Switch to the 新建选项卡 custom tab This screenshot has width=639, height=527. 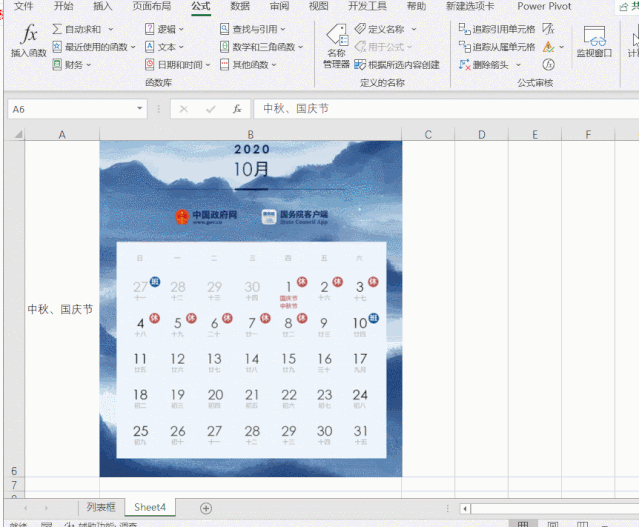tap(470, 6)
